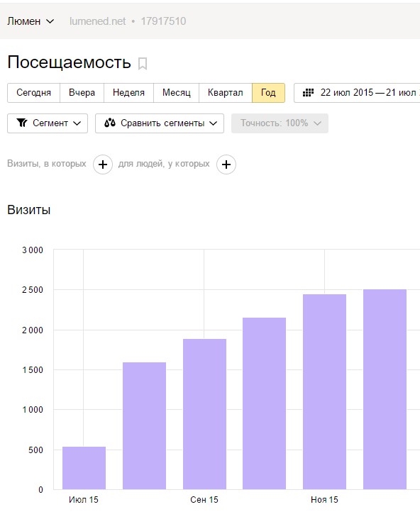The image size is (420, 524).
Task: Select the Сегодня period tab
Action: (33, 93)
